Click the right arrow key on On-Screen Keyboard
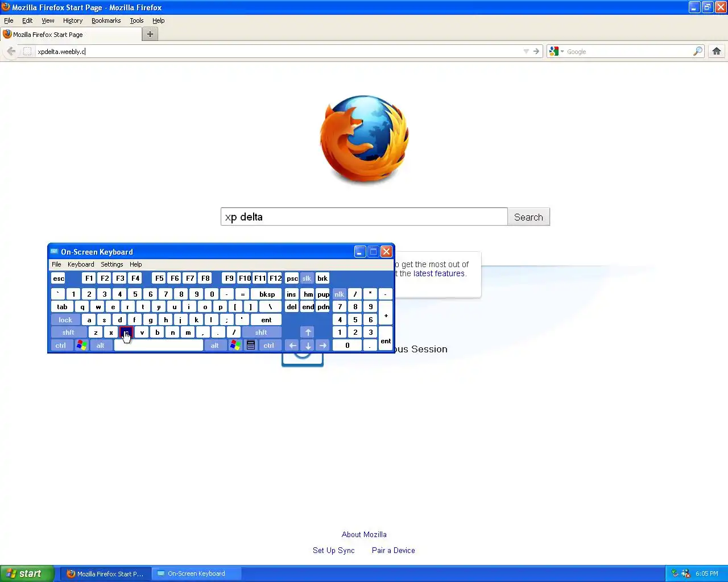Image resolution: width=728 pixels, height=582 pixels. tap(322, 345)
